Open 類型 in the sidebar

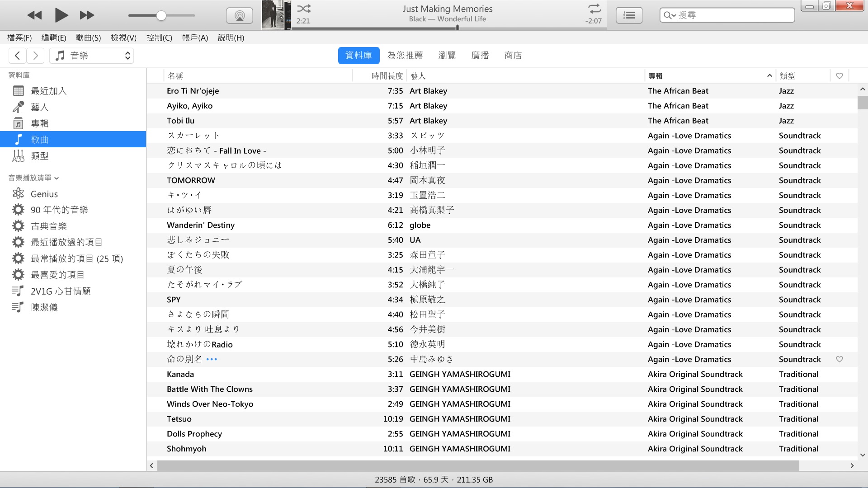point(73,156)
